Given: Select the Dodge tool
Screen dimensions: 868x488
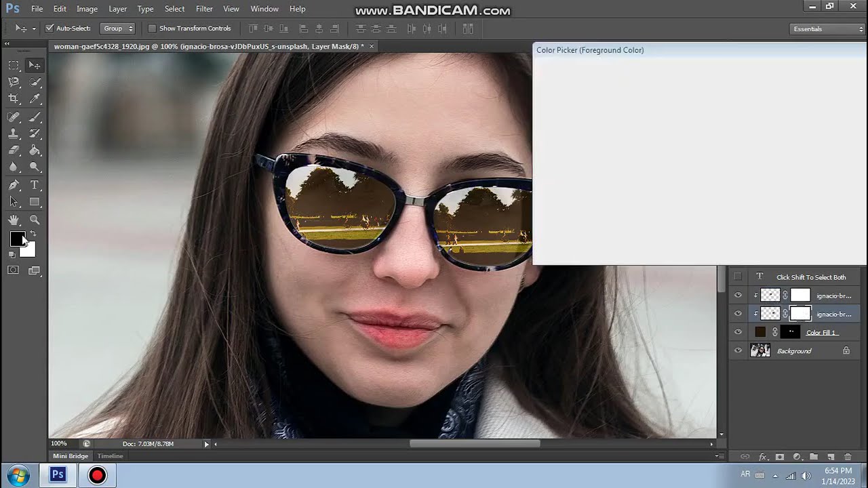Looking at the screenshot, I should pos(35,167).
